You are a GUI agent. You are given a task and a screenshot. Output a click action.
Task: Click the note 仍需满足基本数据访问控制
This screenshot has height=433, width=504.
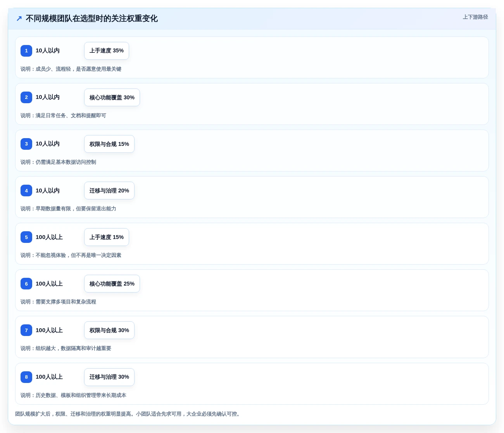(x=66, y=162)
